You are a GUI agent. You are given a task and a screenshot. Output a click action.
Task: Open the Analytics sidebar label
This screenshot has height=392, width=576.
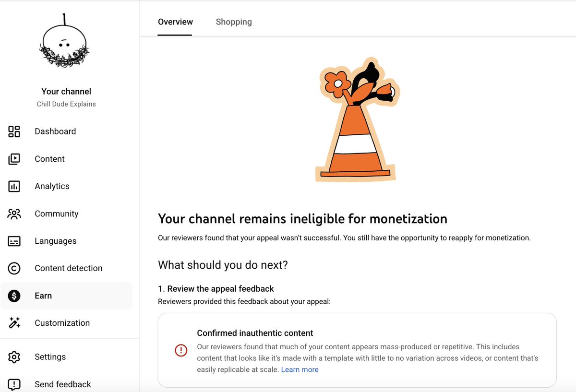[52, 186]
